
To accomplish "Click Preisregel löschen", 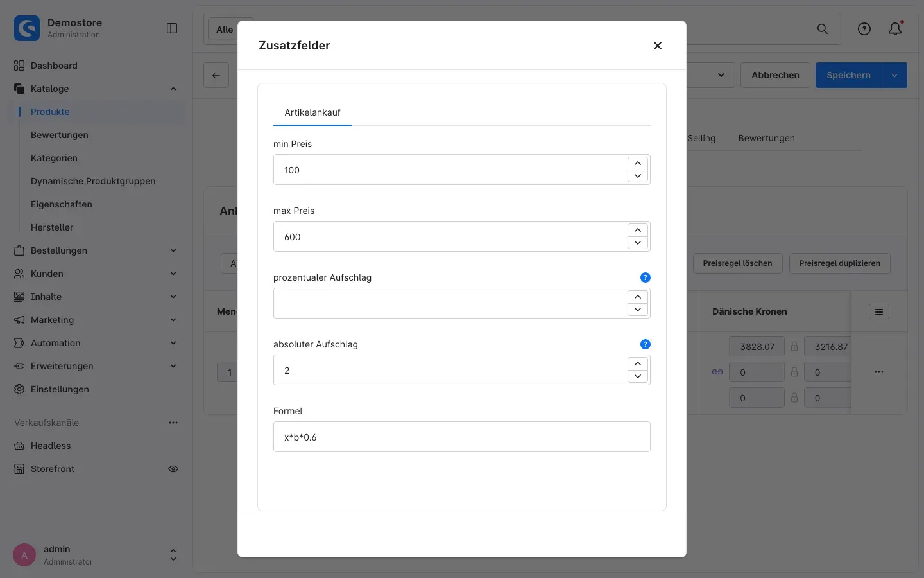I will pyautogui.click(x=737, y=263).
